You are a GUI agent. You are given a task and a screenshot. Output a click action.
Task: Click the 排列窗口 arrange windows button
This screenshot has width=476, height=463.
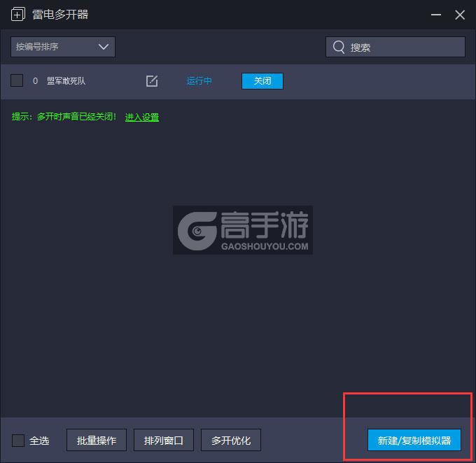tap(164, 440)
